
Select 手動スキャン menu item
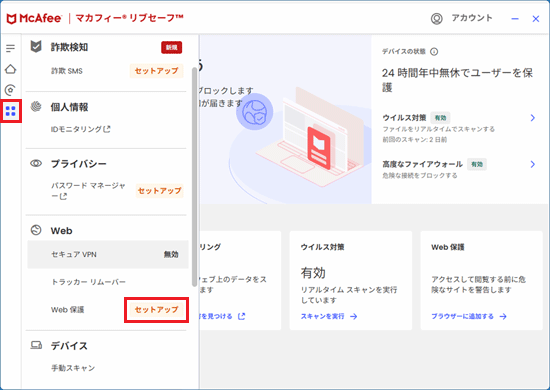click(73, 368)
